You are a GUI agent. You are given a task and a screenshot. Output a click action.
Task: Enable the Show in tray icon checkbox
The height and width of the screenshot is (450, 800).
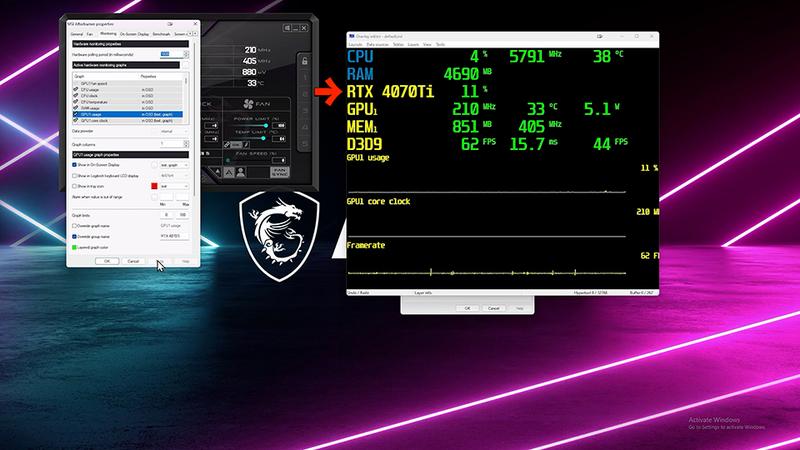coord(75,186)
